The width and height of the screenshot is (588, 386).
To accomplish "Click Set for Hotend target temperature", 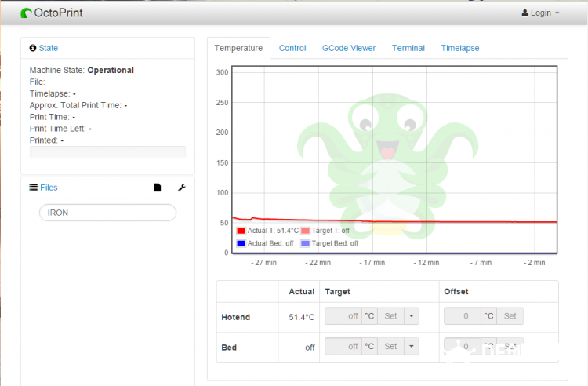I will tap(390, 316).
